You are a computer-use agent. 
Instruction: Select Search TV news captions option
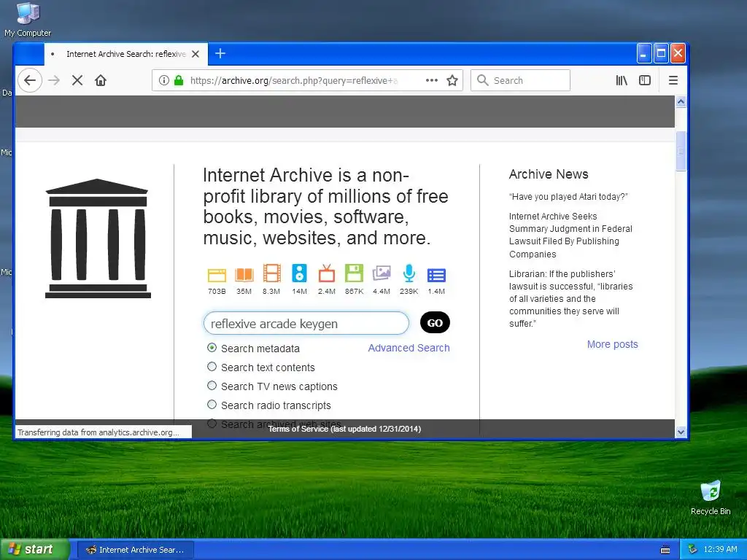(212, 386)
